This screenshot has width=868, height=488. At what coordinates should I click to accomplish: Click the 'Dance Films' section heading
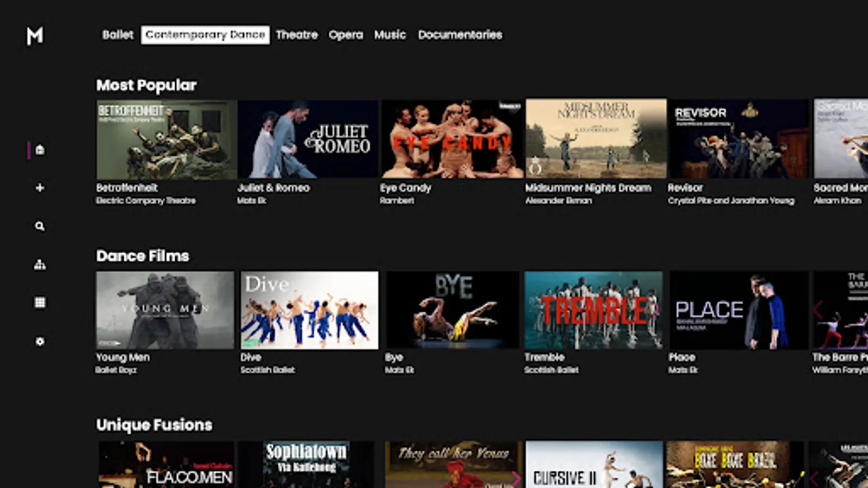tap(143, 256)
